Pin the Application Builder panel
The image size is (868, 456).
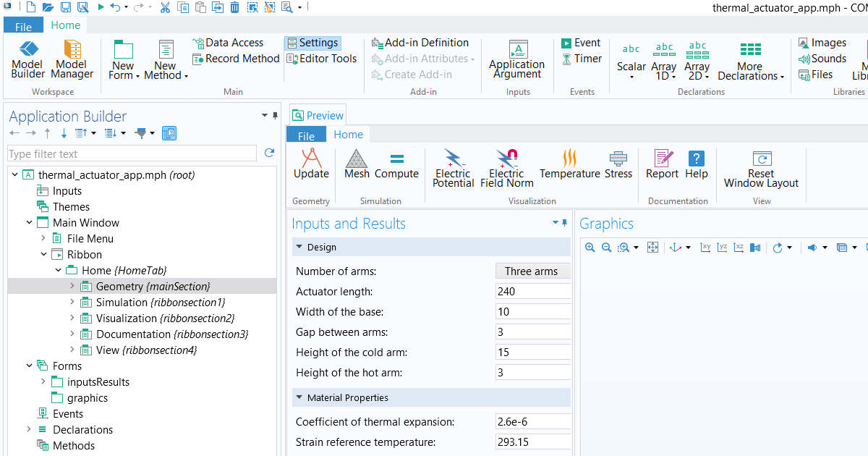276,115
